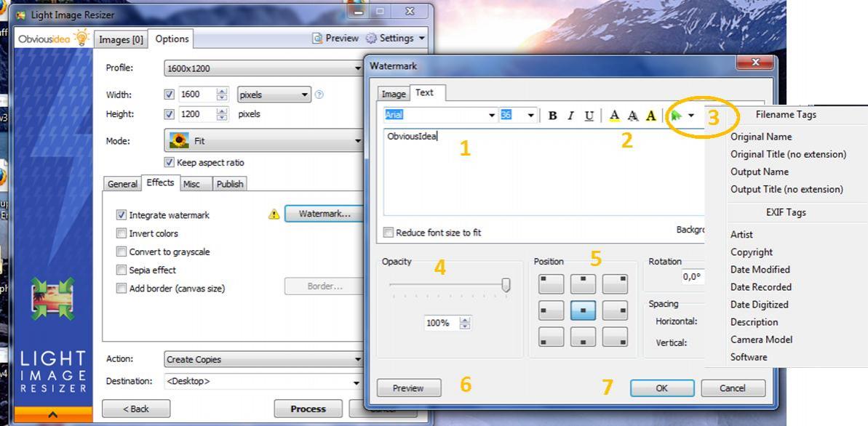Click the watermark Preview button
Viewport: 868px width, 426px height.
tap(408, 388)
